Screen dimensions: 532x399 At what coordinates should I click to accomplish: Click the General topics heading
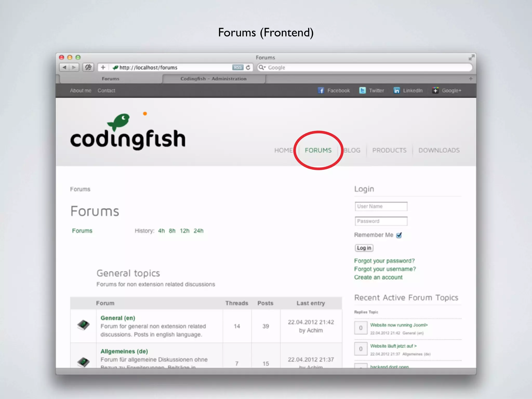coord(128,273)
